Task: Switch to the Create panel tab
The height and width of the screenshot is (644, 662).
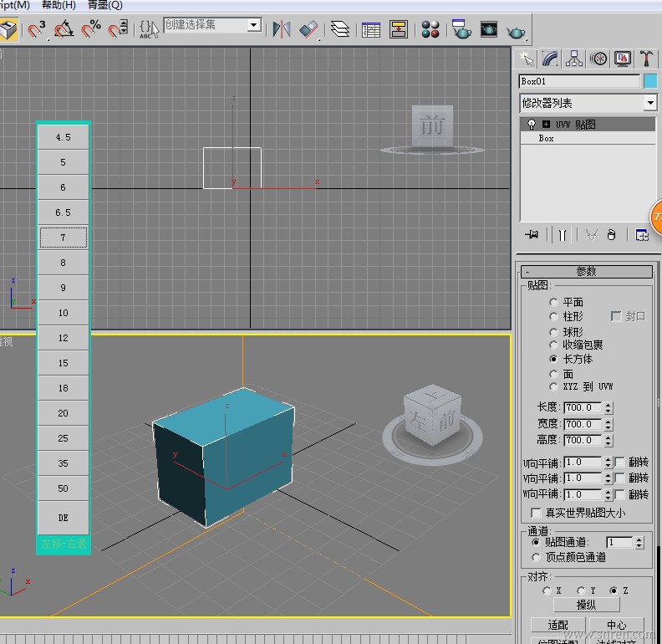Action: pyautogui.click(x=526, y=59)
